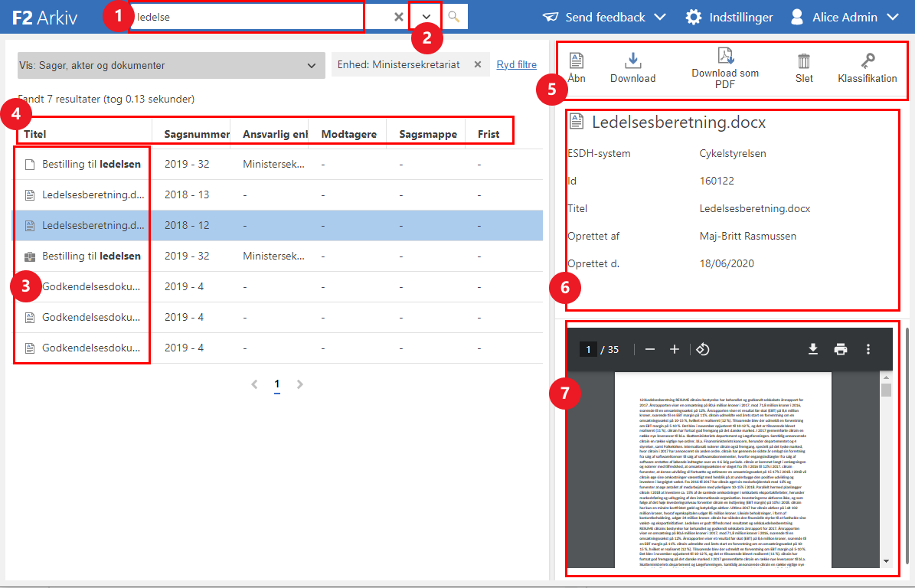This screenshot has height=588, width=915.
Task: Download the selected document
Action: point(632,66)
